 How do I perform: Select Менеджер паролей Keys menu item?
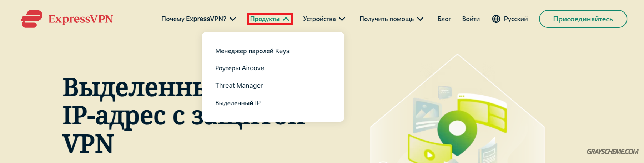252,51
